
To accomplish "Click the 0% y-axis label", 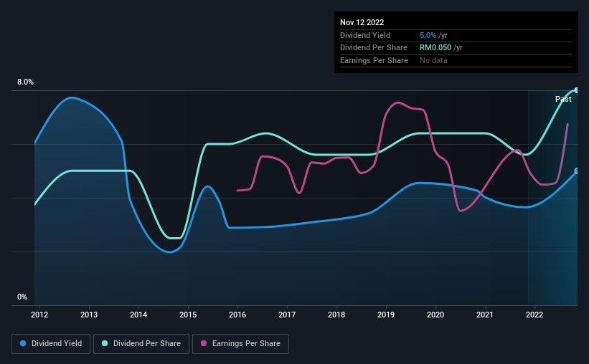I will point(22,297).
